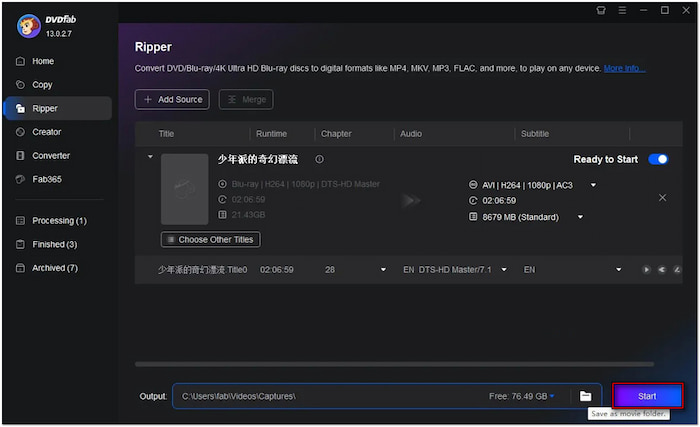This screenshot has width=700, height=427.
Task: Open the chapter 28 dropdown
Action: [383, 269]
